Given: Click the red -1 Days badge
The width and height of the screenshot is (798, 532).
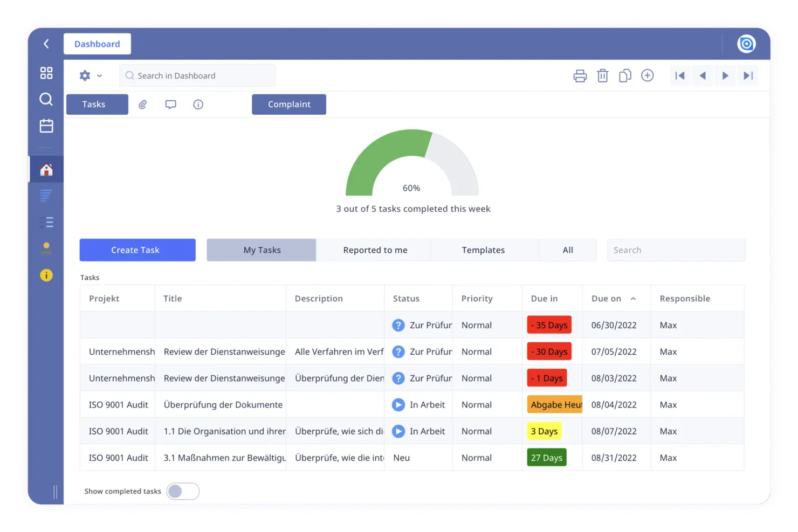Looking at the screenshot, I should coord(547,378).
